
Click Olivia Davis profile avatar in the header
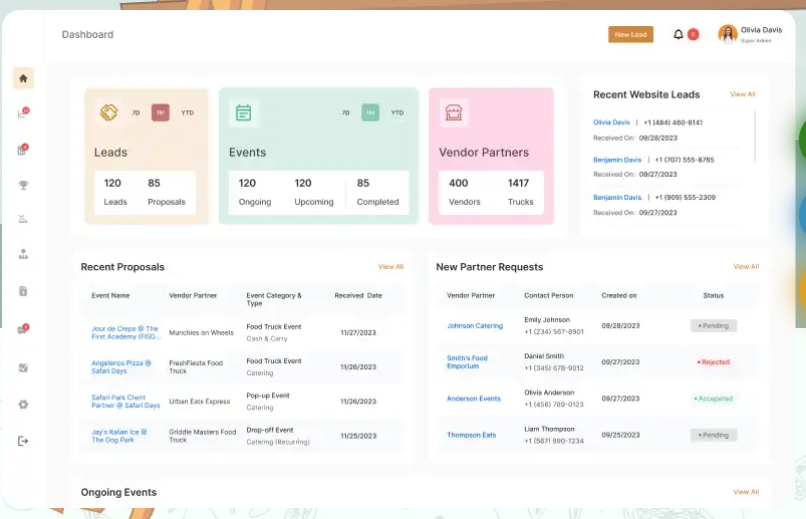727,34
